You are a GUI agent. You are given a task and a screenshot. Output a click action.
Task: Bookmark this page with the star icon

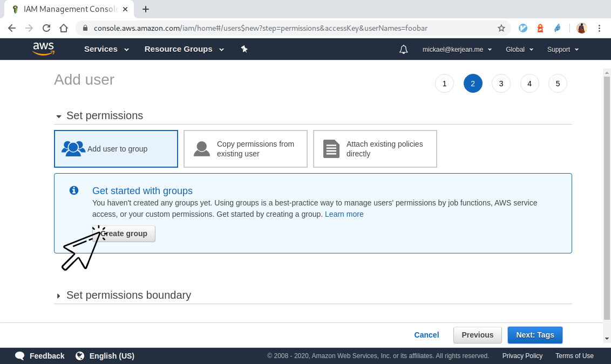[x=501, y=28]
